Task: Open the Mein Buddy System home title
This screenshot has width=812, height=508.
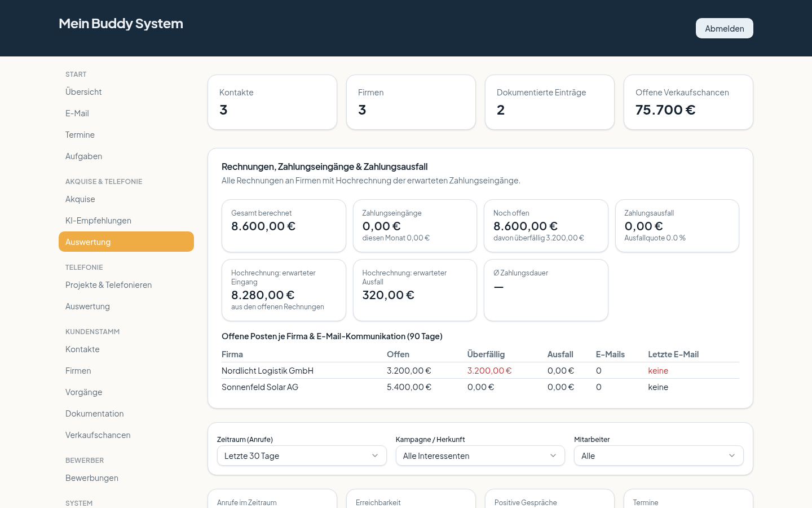Action: 121,24
